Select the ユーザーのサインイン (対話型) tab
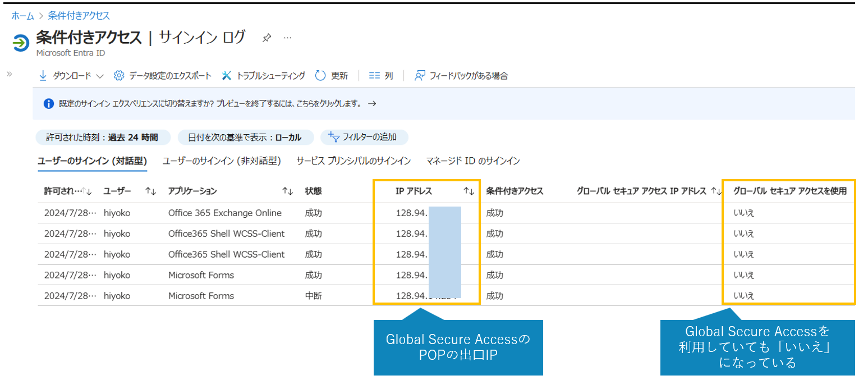The width and height of the screenshot is (868, 380). (92, 161)
